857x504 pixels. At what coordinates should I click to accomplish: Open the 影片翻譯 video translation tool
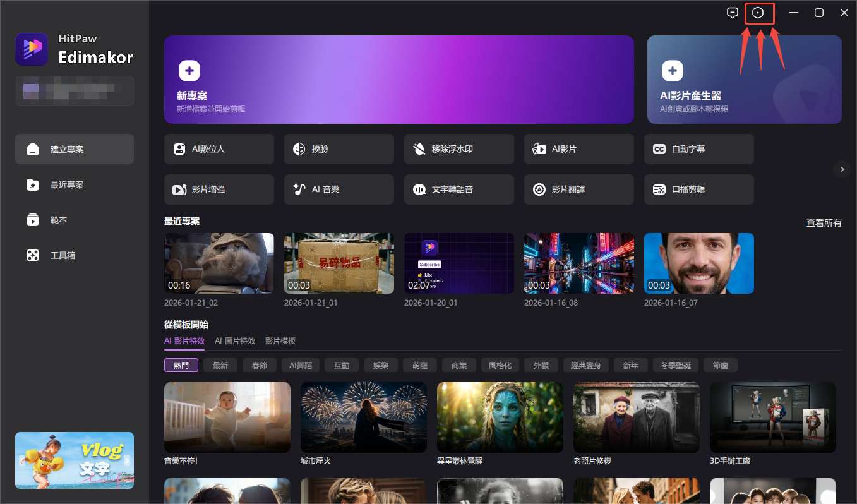pos(578,189)
